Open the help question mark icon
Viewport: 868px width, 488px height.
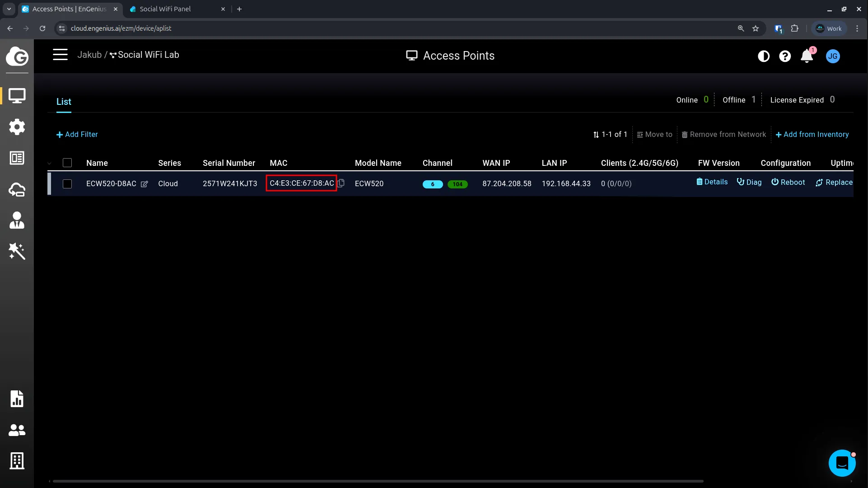click(785, 56)
